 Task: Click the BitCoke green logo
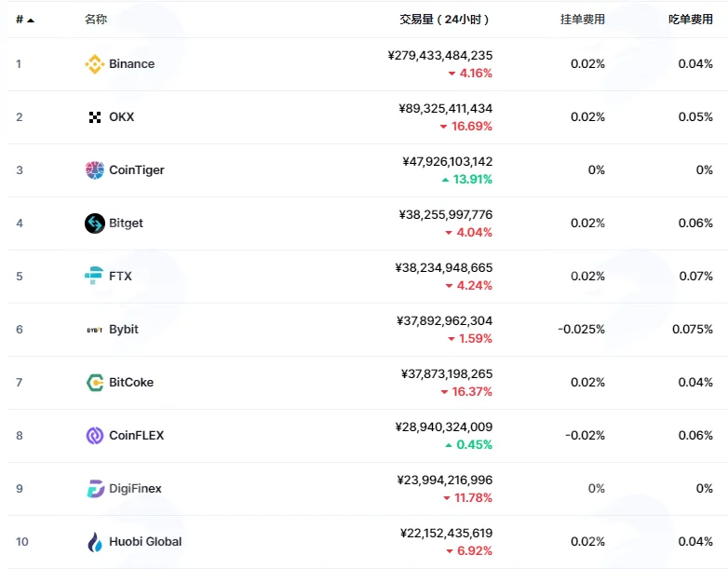coord(95,383)
